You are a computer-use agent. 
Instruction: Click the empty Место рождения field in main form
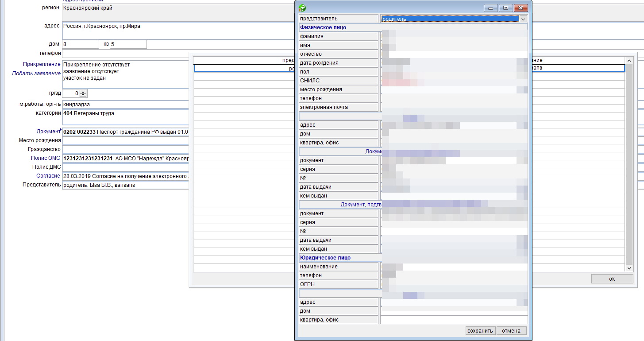[x=125, y=140]
